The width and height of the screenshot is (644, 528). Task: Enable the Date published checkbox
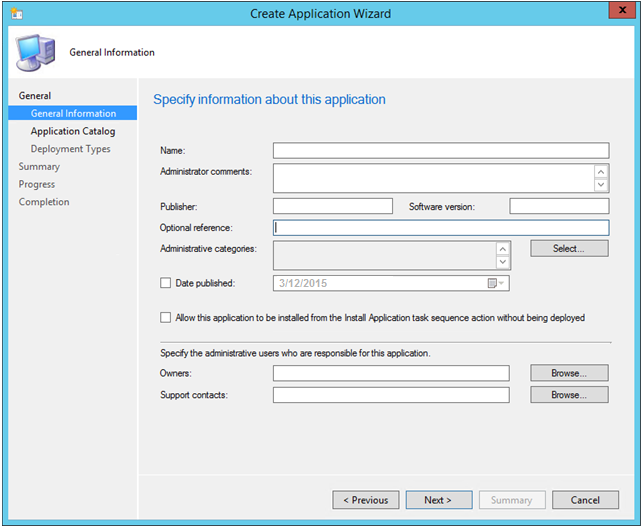[x=166, y=284]
